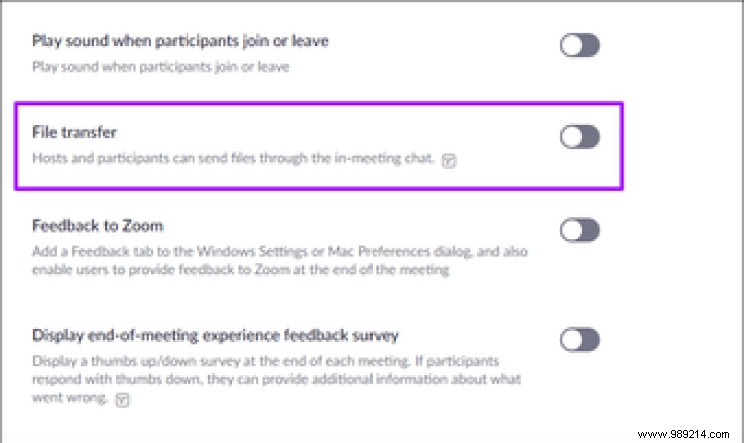Turn on Feedback to Zoom toggle

coord(579,230)
